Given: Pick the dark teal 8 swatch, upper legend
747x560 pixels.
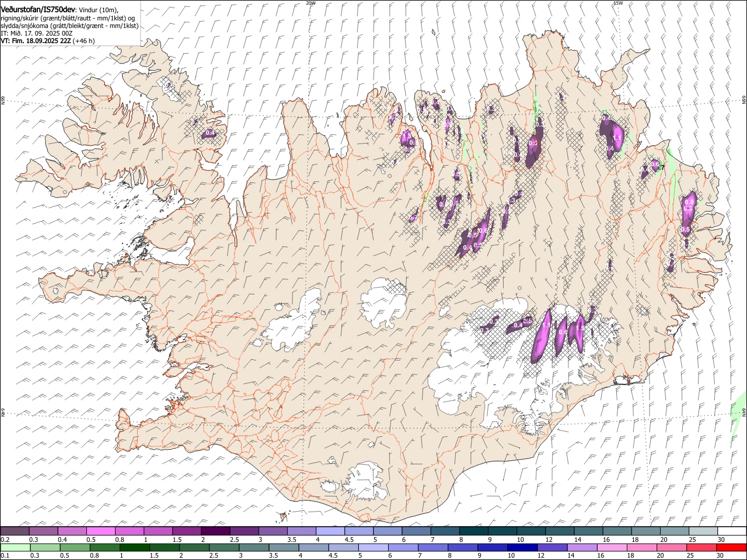Looking at the screenshot, I should (x=473, y=531).
